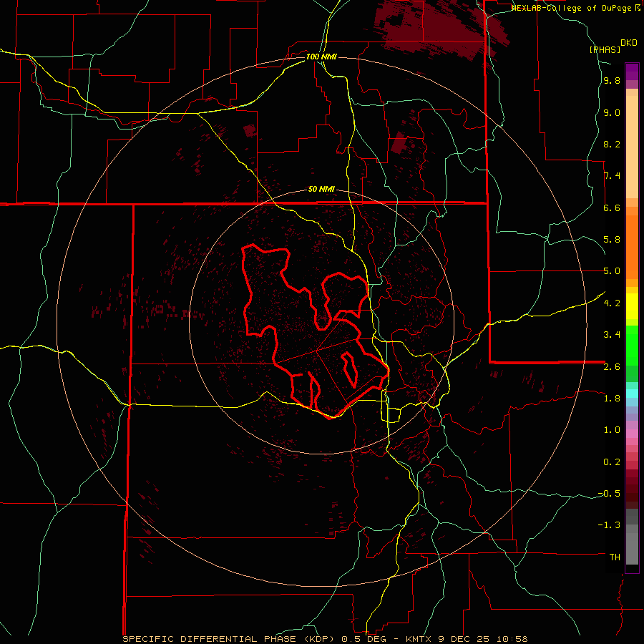Click the 0.2 value on the color scale

612,462
